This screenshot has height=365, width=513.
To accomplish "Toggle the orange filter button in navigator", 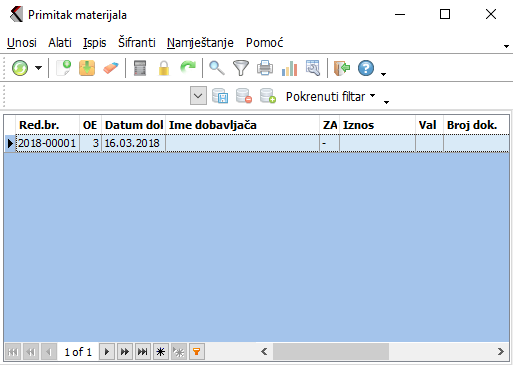I will [197, 352].
